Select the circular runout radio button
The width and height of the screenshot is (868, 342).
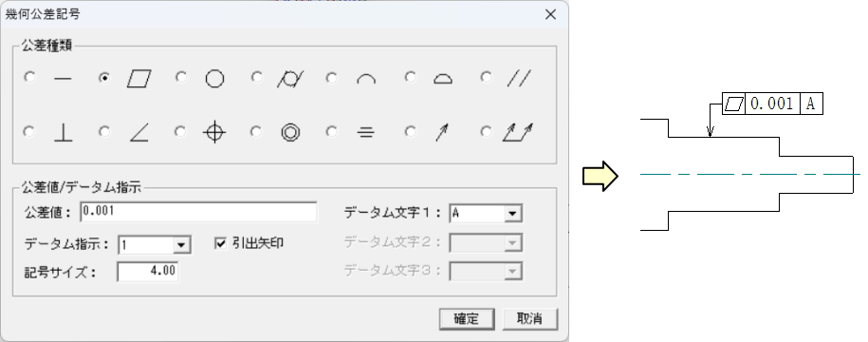(410, 131)
